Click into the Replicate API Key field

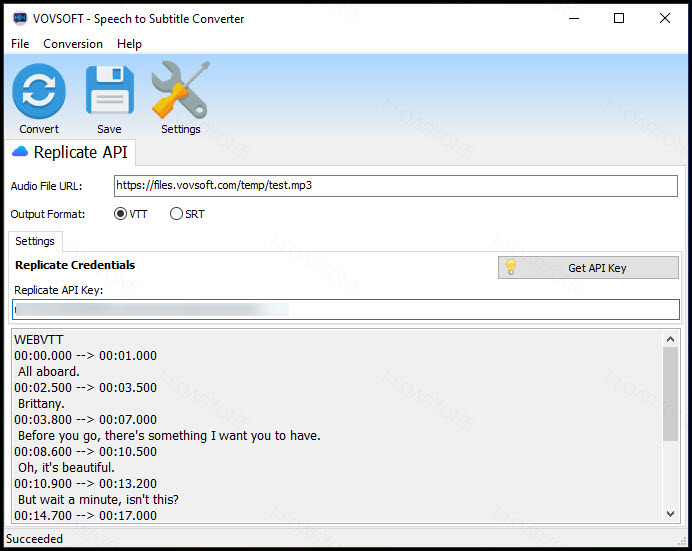[346, 309]
